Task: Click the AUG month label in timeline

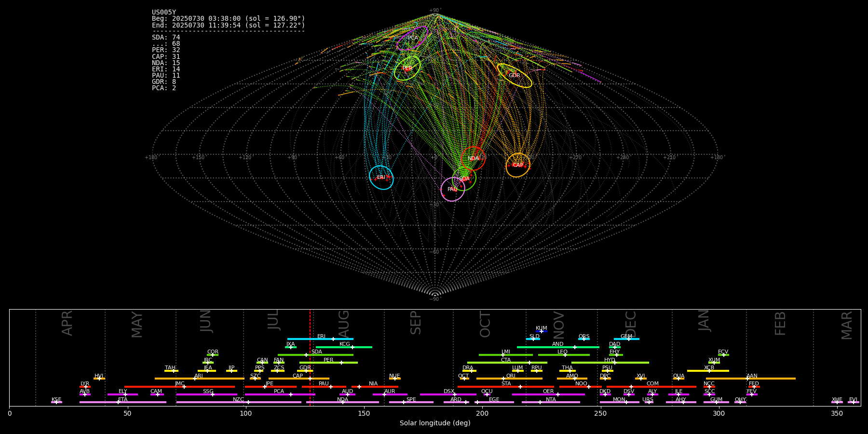Action: (x=344, y=324)
